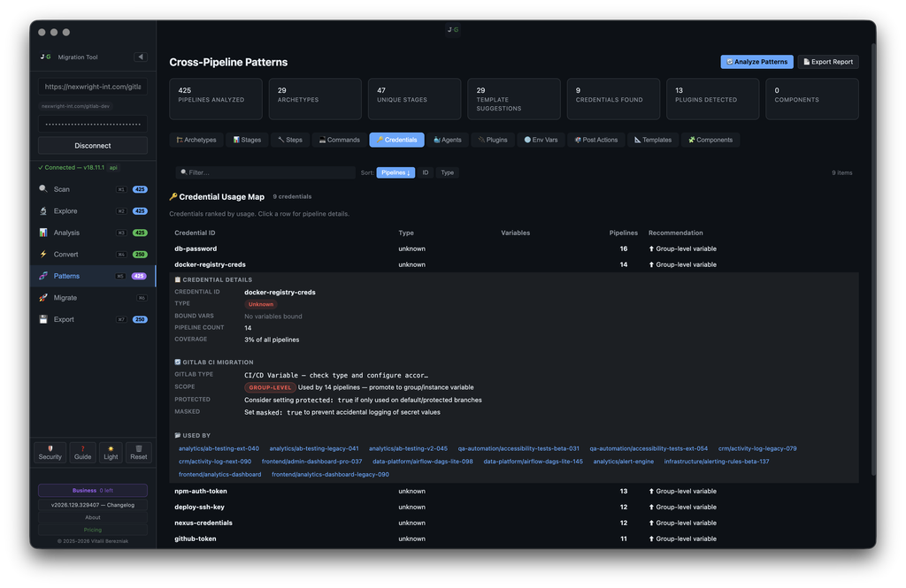Open the Pricing link
This screenshot has width=906, height=588.
[92, 530]
